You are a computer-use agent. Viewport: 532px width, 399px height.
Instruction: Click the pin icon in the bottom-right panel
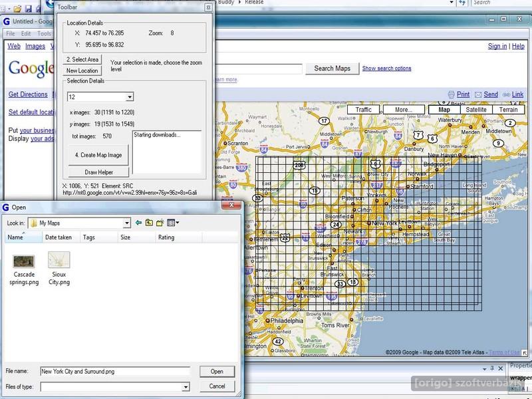click(492, 368)
